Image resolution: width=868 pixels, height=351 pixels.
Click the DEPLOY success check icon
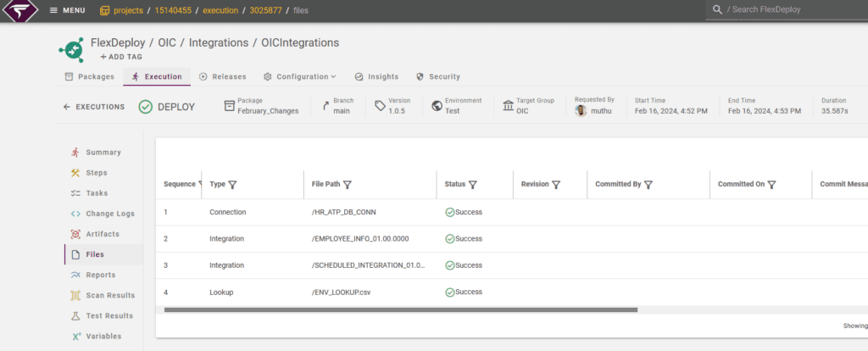[145, 107]
